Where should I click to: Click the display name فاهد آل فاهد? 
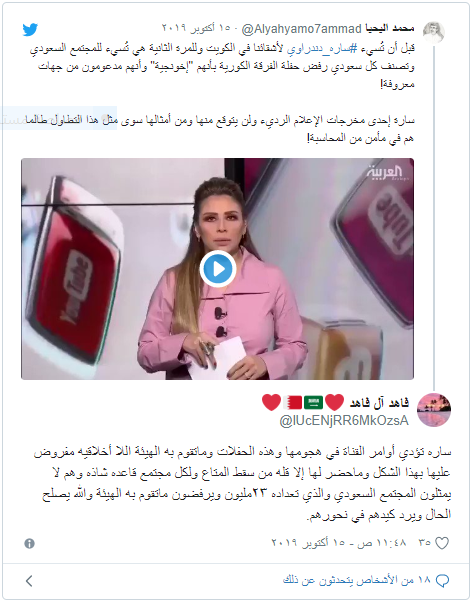tap(379, 403)
